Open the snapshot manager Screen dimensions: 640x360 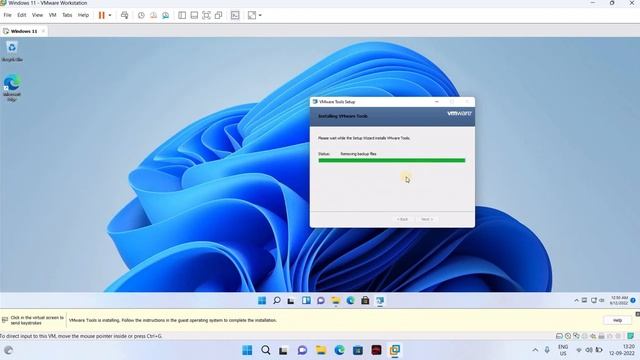(165, 15)
